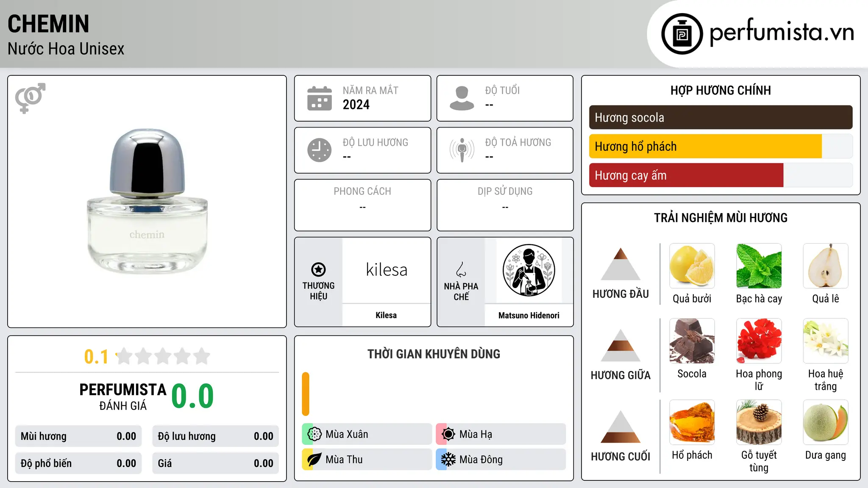Click the 2024 release year value
This screenshot has width=868, height=488.
tap(356, 105)
